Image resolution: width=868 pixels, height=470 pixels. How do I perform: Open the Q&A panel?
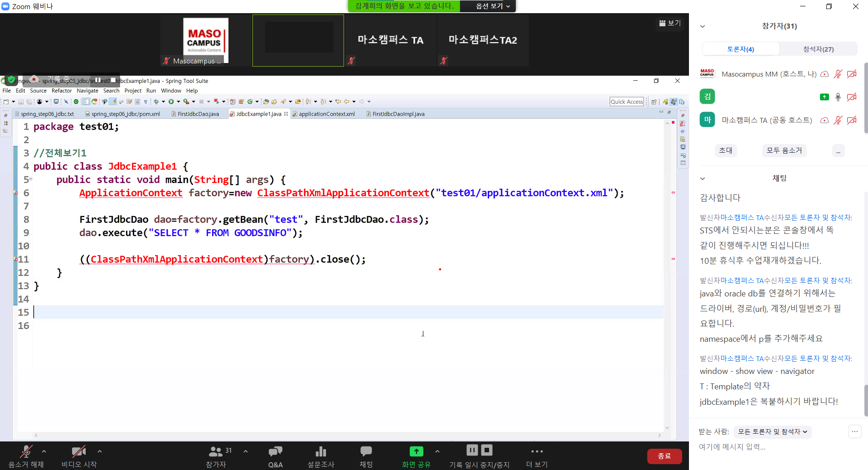point(275,451)
